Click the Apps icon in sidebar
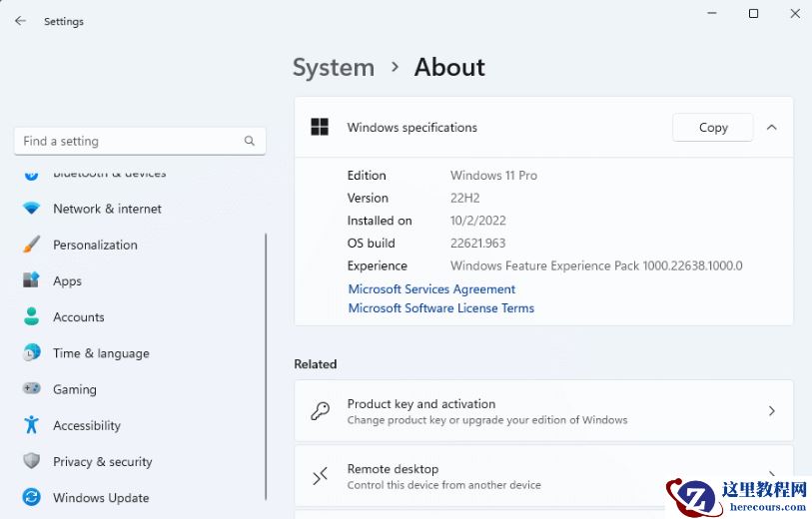The height and width of the screenshot is (519, 812). coord(31,280)
